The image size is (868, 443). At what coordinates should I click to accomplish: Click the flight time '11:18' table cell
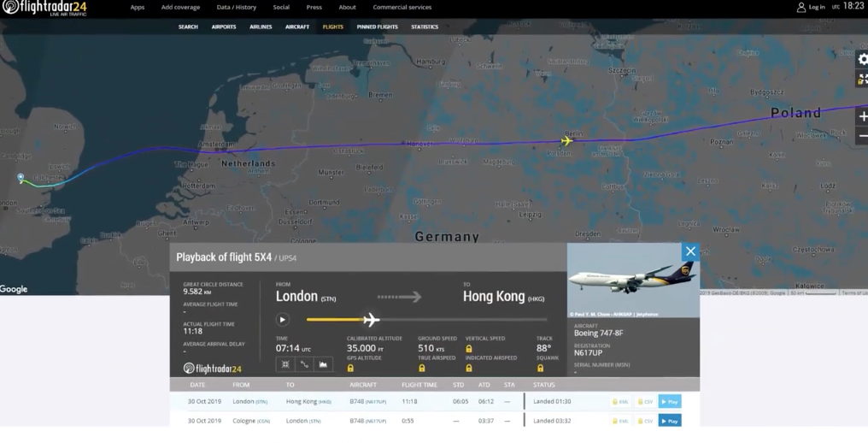coord(409,401)
